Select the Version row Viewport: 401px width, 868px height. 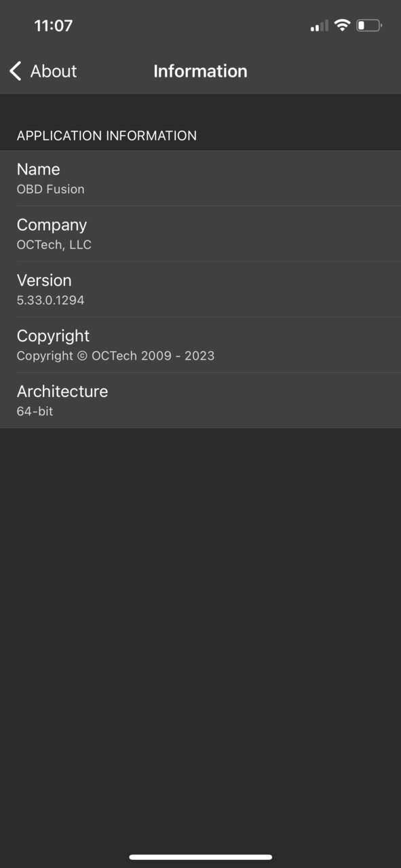[200, 290]
